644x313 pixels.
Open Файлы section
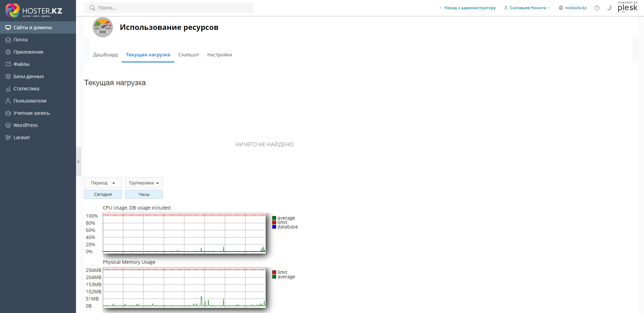[x=38, y=64]
